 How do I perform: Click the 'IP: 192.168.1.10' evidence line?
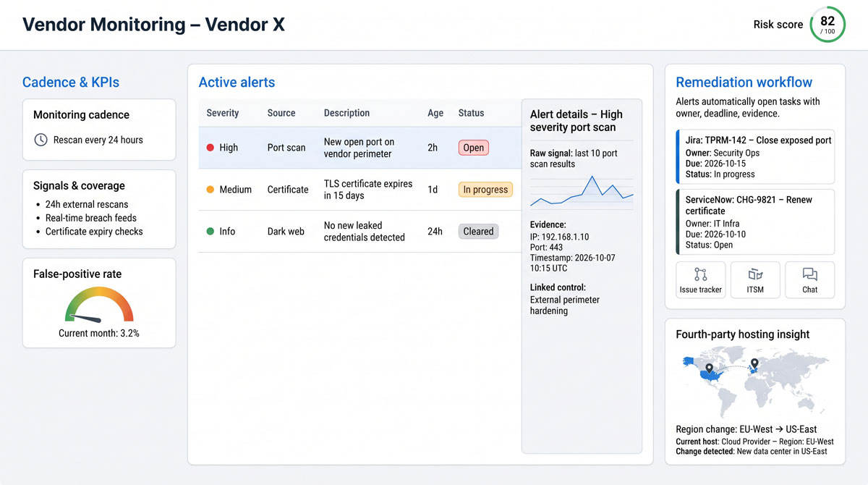(559, 236)
